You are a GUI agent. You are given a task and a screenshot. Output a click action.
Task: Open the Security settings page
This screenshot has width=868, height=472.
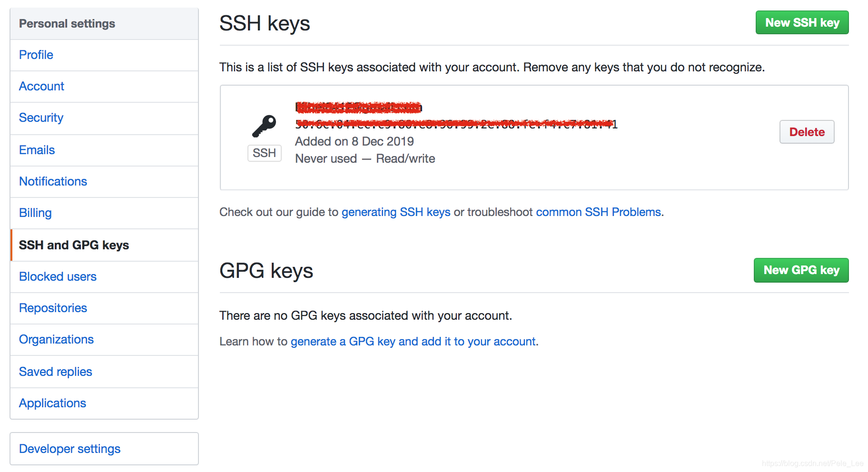coord(41,118)
